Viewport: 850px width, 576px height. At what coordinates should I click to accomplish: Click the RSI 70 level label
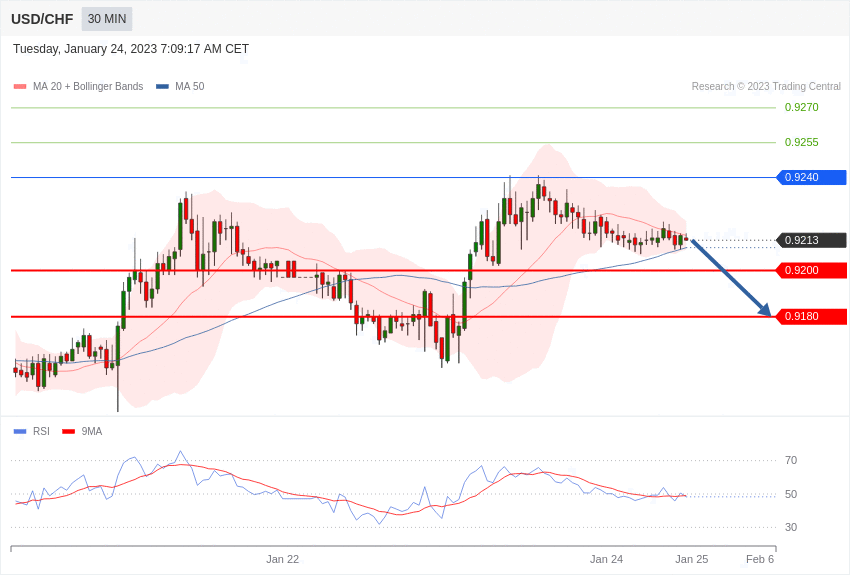tap(791, 461)
